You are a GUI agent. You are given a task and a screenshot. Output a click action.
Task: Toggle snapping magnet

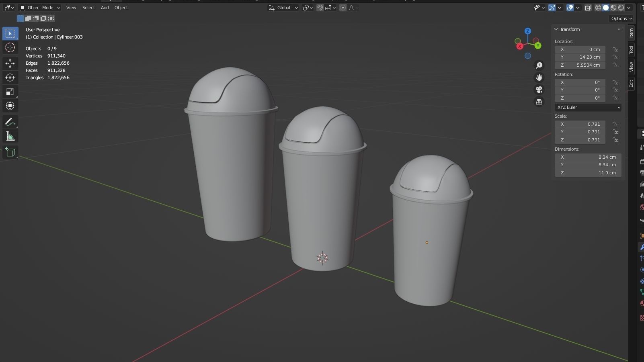320,8
